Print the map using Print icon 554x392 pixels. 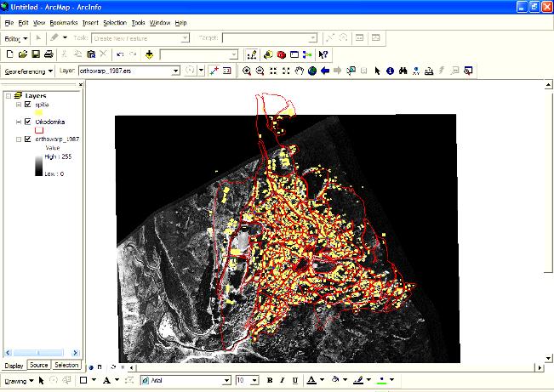point(49,54)
